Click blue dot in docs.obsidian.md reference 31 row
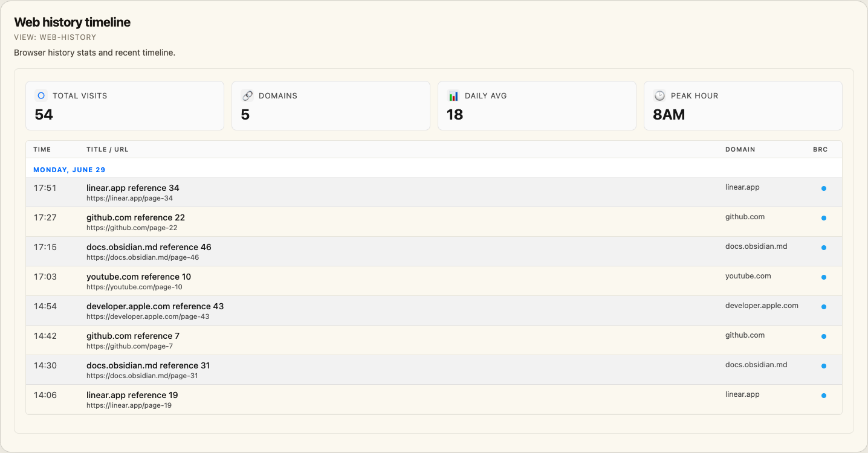The width and height of the screenshot is (868, 453). click(x=823, y=366)
